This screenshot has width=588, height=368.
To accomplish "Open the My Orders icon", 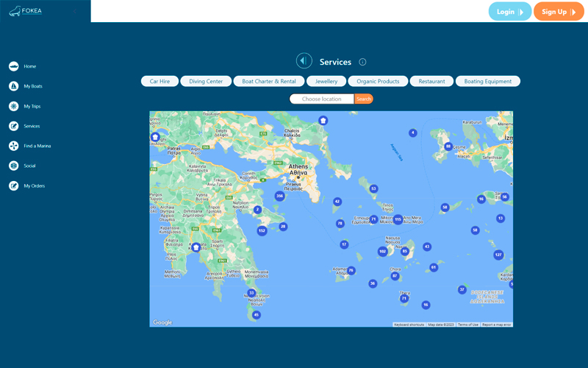I will (x=13, y=186).
